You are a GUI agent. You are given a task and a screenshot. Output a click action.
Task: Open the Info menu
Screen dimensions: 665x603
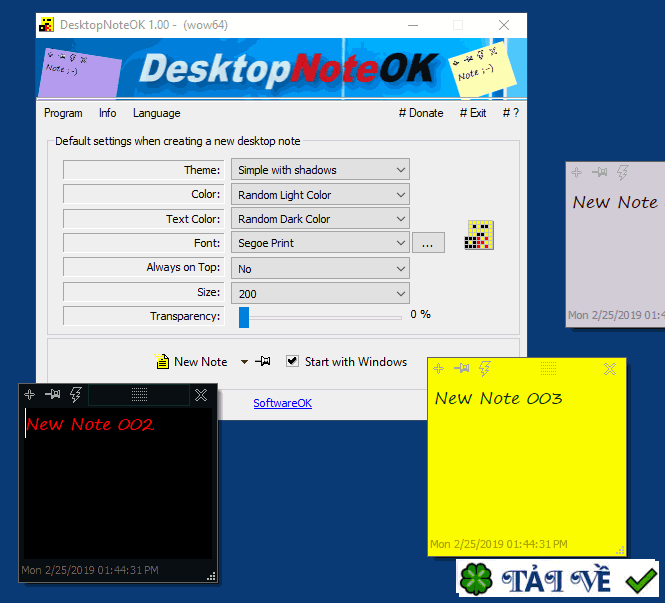[107, 113]
